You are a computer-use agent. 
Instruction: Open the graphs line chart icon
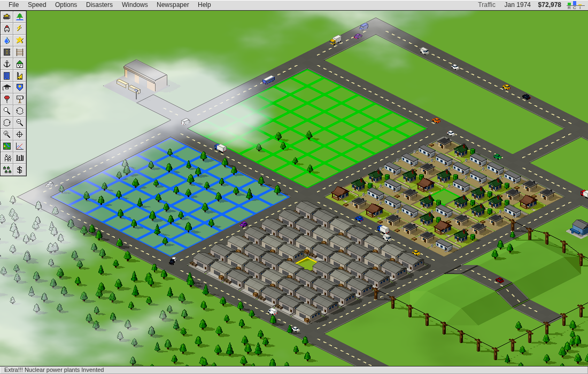click(x=19, y=146)
